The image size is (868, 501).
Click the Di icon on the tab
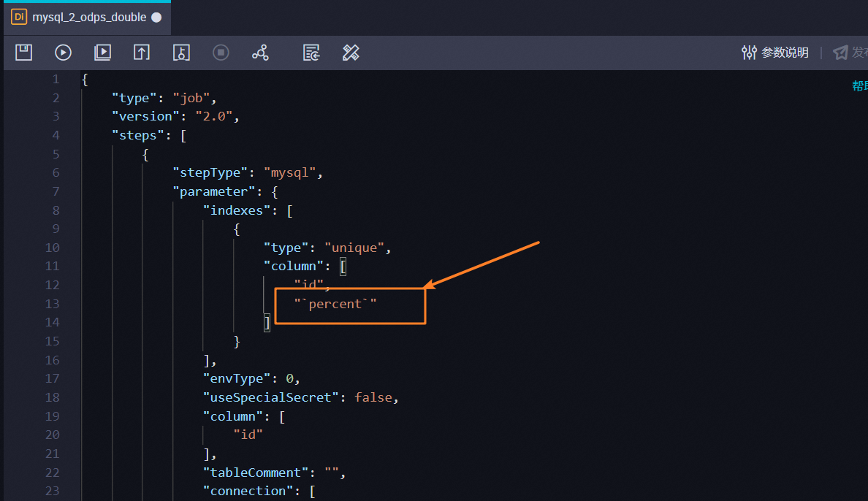pyautogui.click(x=19, y=17)
